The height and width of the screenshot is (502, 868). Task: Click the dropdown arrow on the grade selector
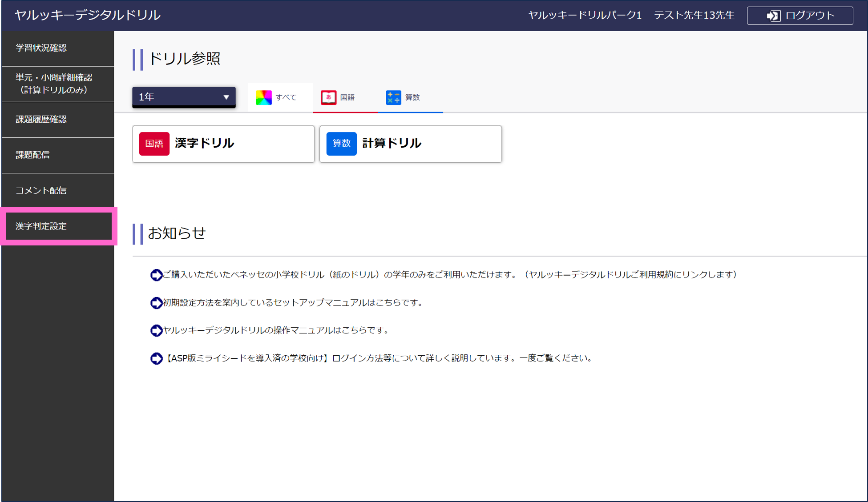point(226,97)
